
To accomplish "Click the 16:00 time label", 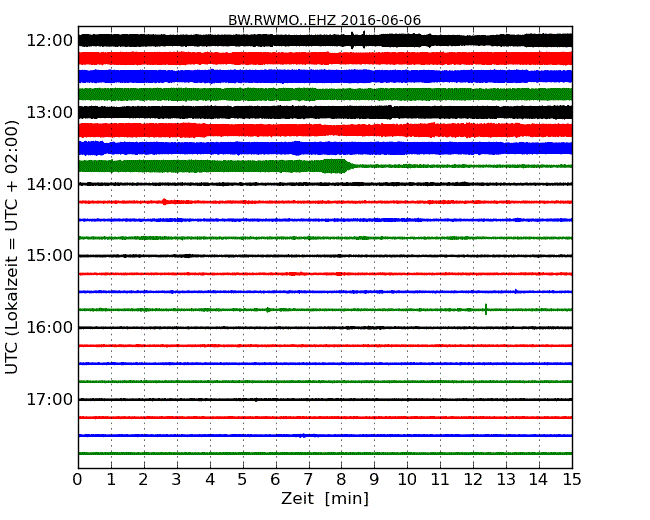I will point(50,328).
